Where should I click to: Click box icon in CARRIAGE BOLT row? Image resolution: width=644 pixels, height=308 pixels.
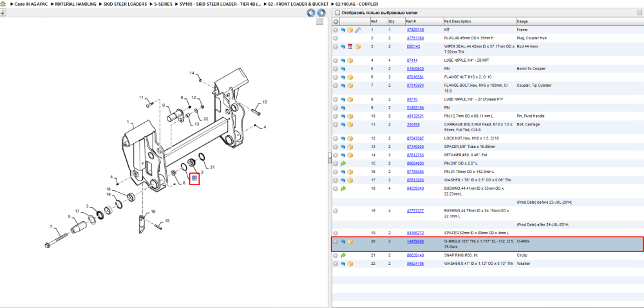[350, 124]
